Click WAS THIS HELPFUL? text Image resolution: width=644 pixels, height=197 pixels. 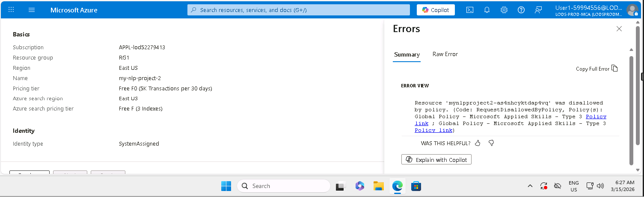pyautogui.click(x=445, y=143)
